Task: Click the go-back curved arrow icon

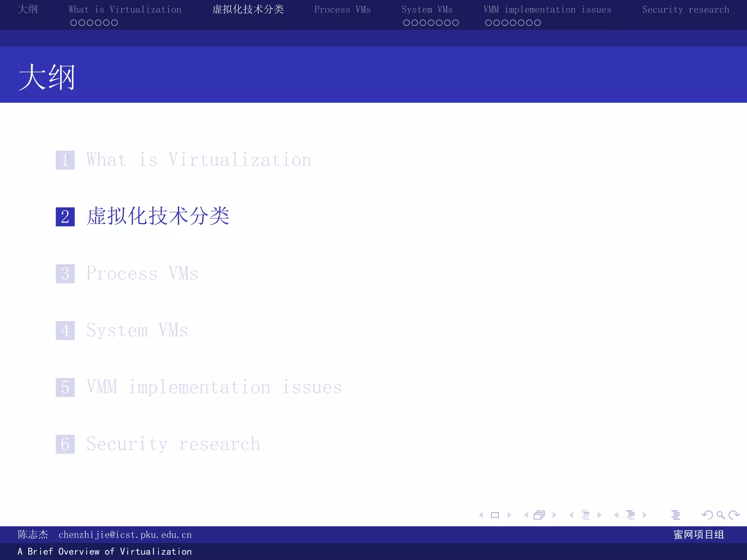Action: pyautogui.click(x=707, y=515)
